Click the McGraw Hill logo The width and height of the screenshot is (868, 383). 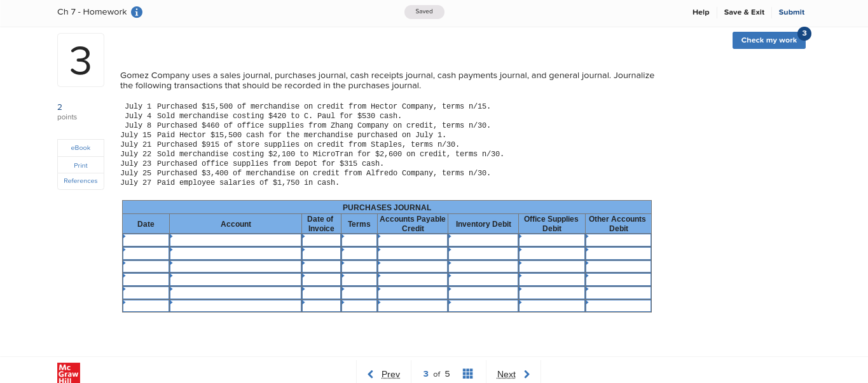coord(69,373)
